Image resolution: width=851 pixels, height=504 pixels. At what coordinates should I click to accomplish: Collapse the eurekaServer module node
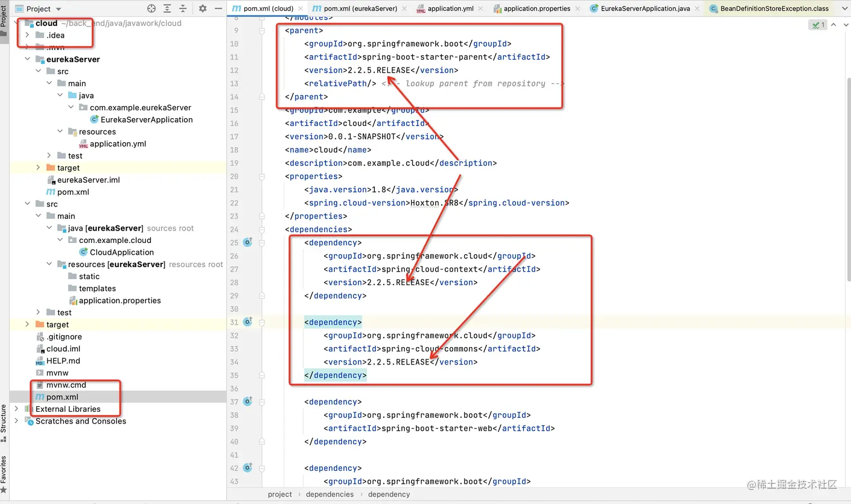coord(27,59)
